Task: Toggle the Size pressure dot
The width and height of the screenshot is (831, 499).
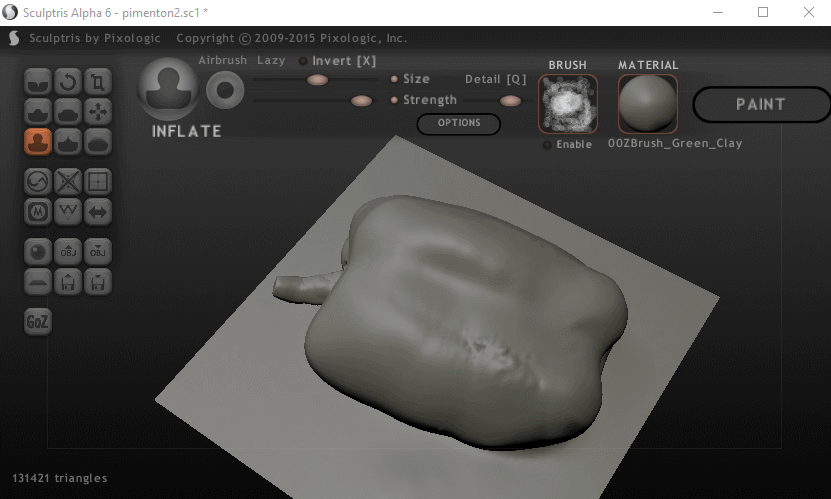Action: coord(394,79)
